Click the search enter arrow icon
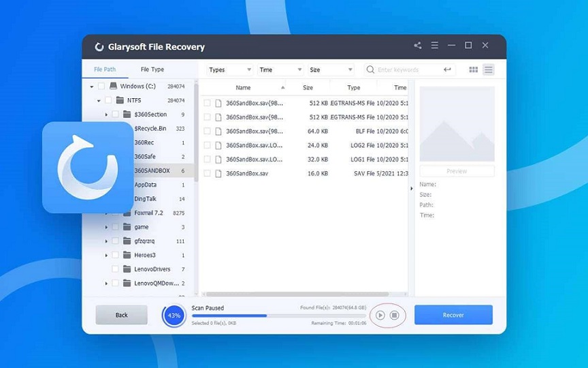588x368 pixels. [447, 70]
